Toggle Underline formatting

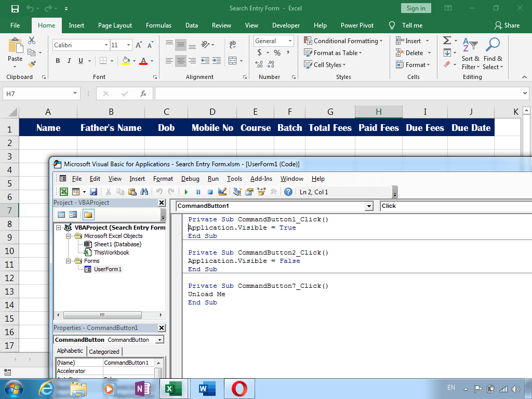pos(81,61)
